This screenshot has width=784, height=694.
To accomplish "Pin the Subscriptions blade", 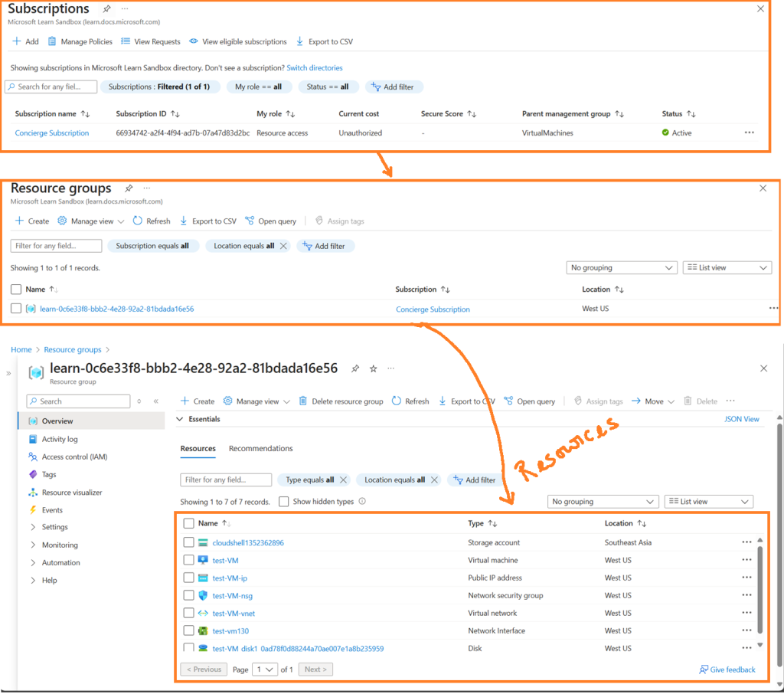I will [106, 9].
